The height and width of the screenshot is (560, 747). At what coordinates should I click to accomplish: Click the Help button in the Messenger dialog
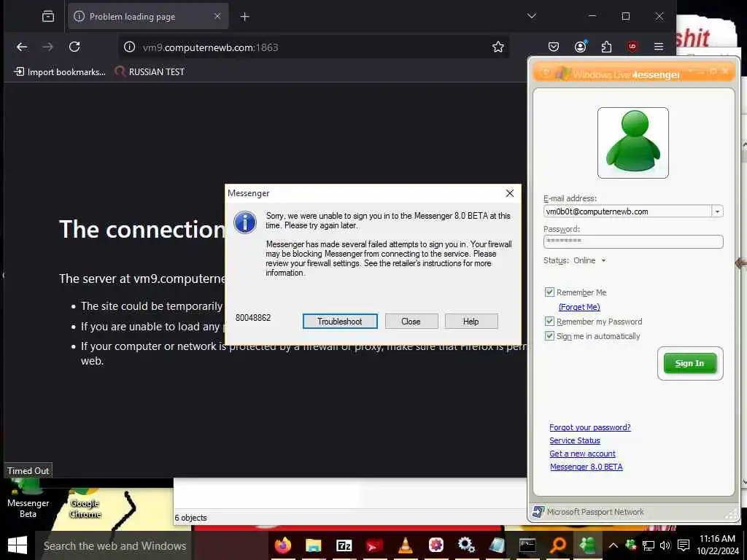[x=471, y=322]
